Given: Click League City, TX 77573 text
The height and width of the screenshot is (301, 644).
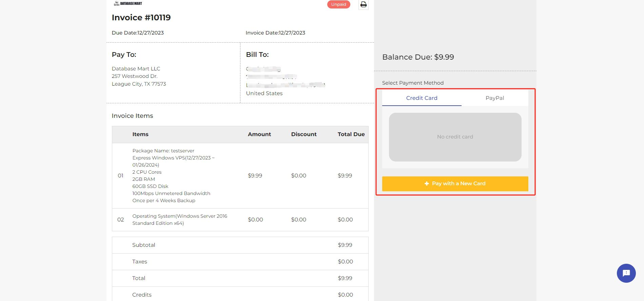Looking at the screenshot, I should [x=139, y=84].
